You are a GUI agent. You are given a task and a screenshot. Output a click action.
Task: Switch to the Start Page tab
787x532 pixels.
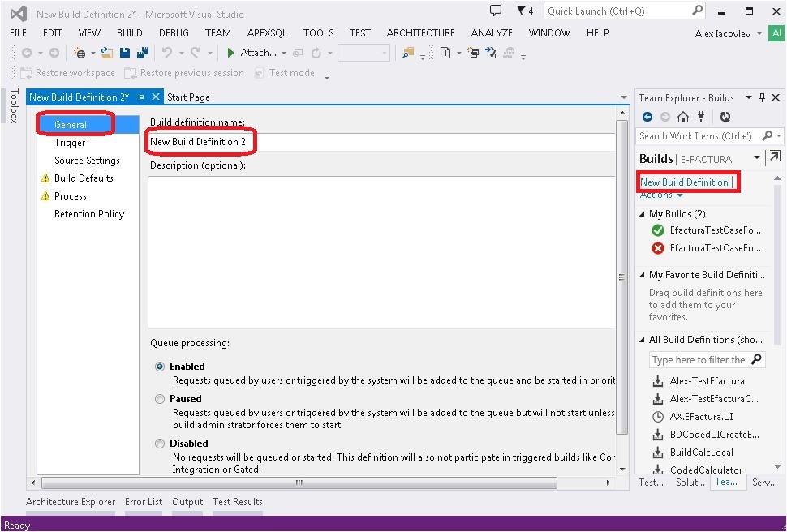click(188, 97)
